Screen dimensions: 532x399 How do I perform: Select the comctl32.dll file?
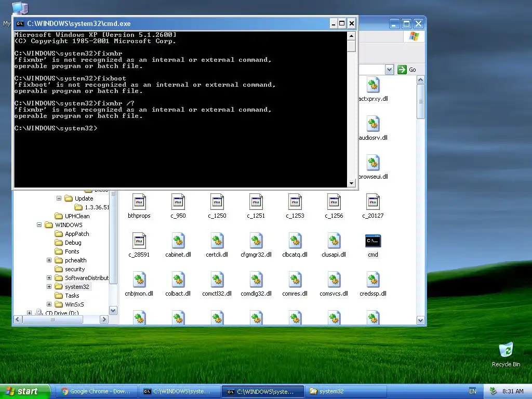[x=217, y=284]
